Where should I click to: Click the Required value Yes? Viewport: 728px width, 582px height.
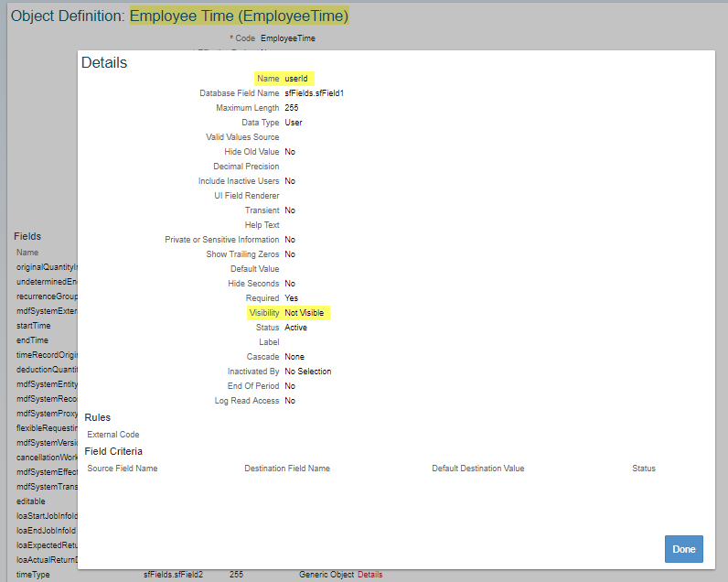[292, 298]
